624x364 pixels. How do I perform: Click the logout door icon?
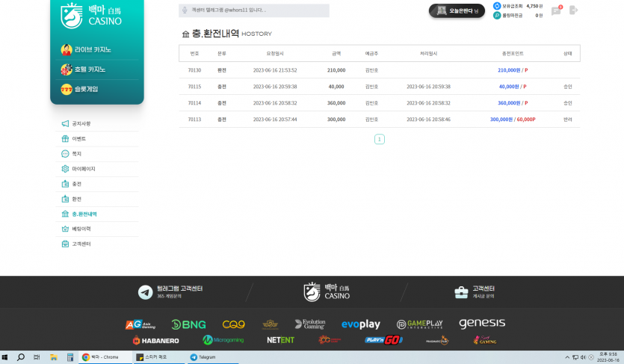[573, 10]
